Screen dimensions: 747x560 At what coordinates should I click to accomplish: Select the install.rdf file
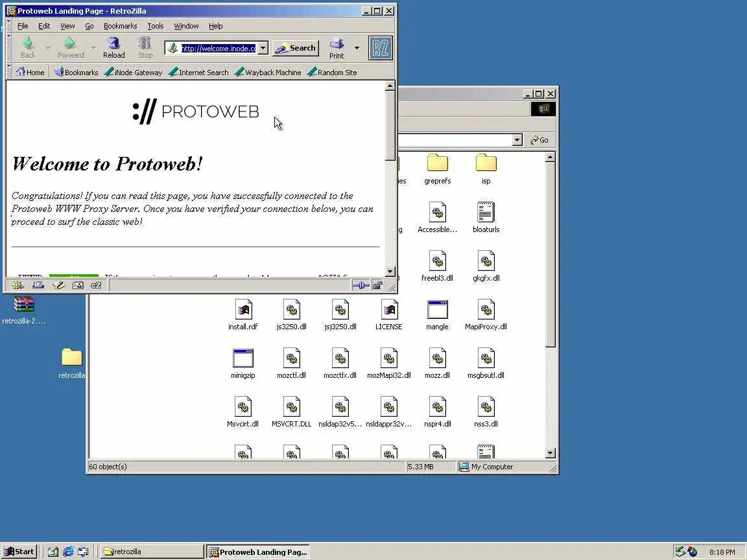(x=243, y=314)
